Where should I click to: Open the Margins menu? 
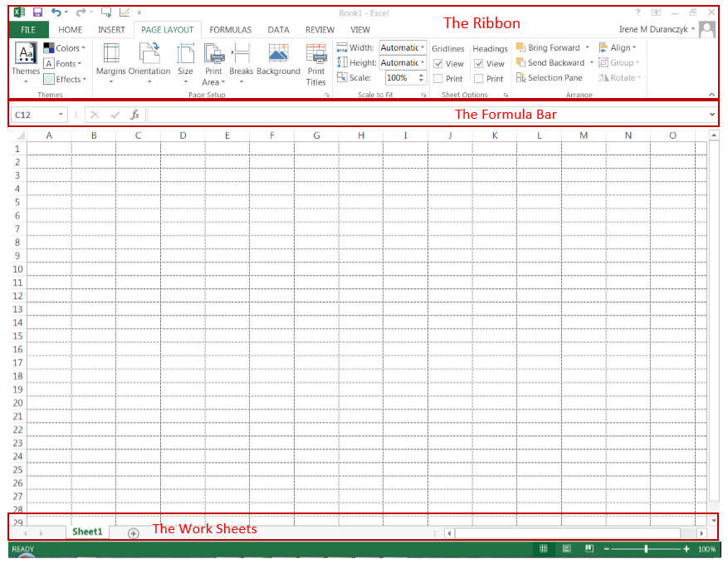click(x=111, y=63)
